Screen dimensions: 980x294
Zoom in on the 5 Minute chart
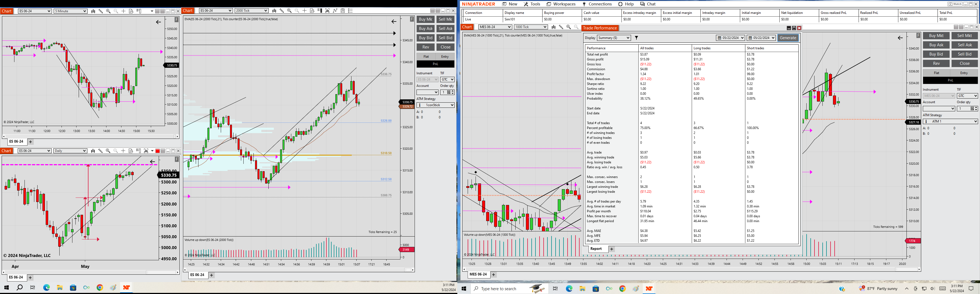[108, 11]
